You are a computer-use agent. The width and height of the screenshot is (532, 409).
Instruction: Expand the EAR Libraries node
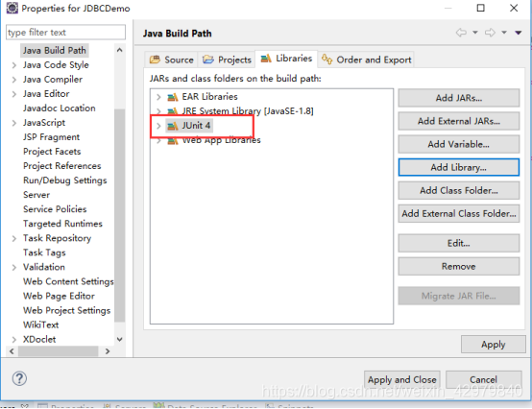click(x=158, y=97)
